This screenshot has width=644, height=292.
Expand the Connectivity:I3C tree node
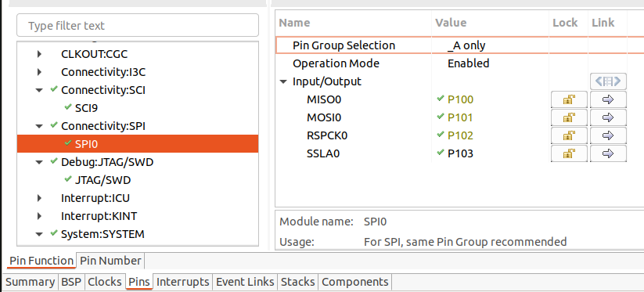39,72
